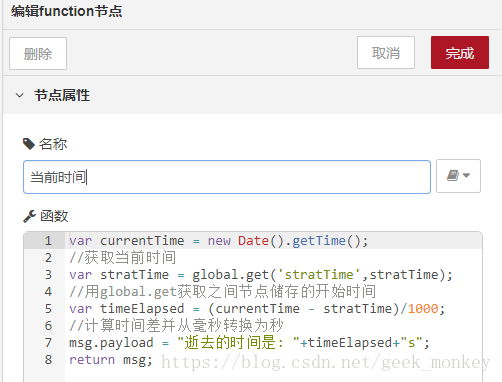Open the book icon library dropdown
The height and width of the screenshot is (382, 502).
pyautogui.click(x=458, y=176)
